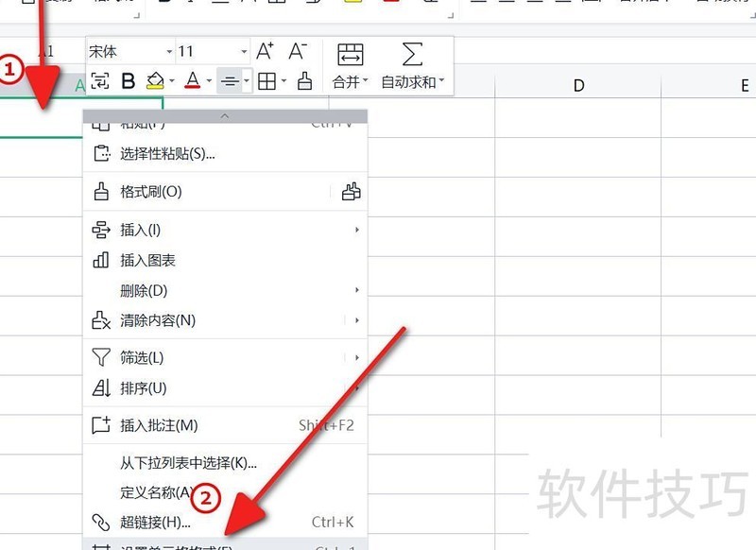Click the fill color bucket icon

155,80
